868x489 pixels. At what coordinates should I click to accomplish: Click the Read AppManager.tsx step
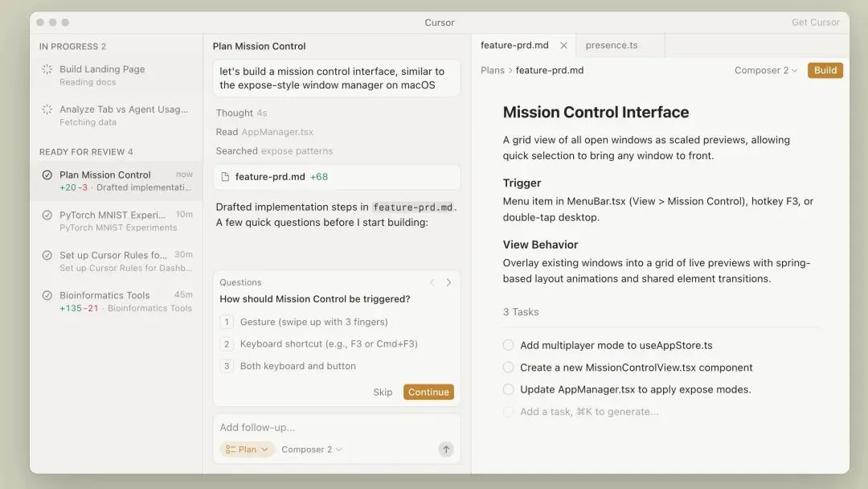[264, 132]
